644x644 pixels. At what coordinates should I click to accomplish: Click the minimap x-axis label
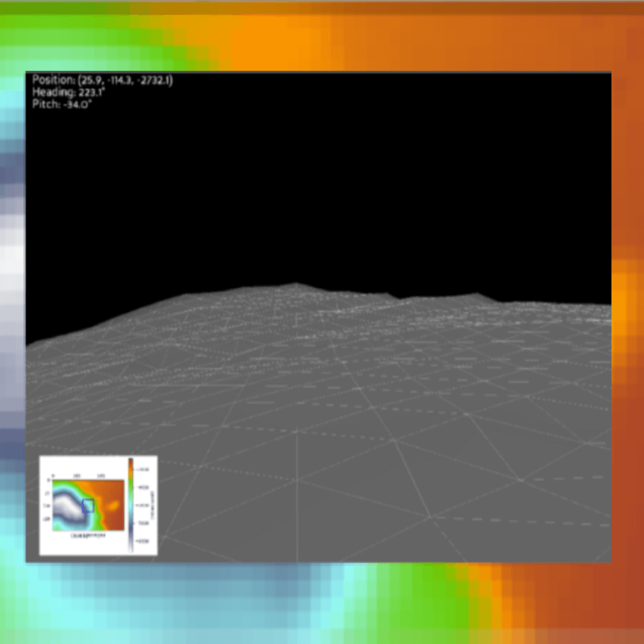(x=88, y=534)
